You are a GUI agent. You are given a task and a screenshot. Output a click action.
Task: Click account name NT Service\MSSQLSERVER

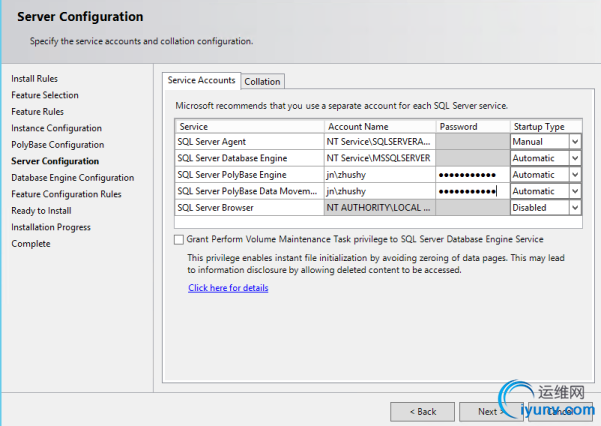[379, 158]
